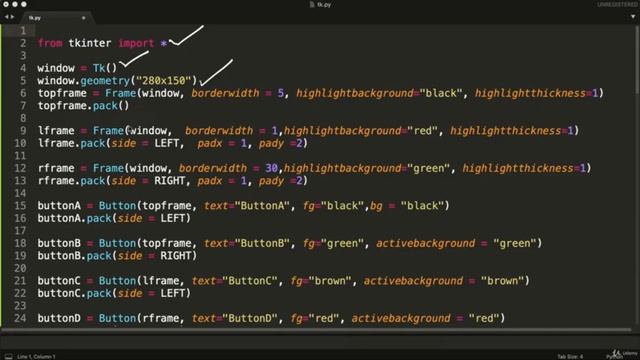640x360 pixels.
Task: Click buttonC.pack on line 22
Action: pyautogui.click(x=74, y=293)
